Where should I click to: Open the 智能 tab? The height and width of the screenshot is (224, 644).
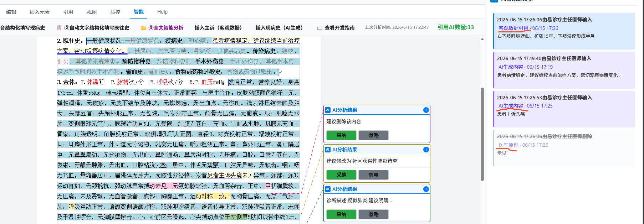139,12
